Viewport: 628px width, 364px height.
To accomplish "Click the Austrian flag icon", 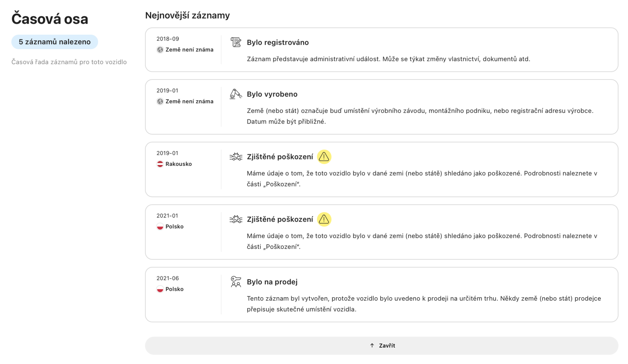I will (x=160, y=164).
